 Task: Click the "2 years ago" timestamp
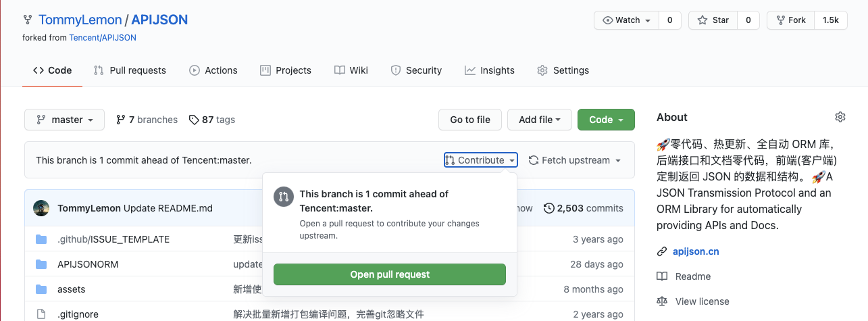point(598,314)
